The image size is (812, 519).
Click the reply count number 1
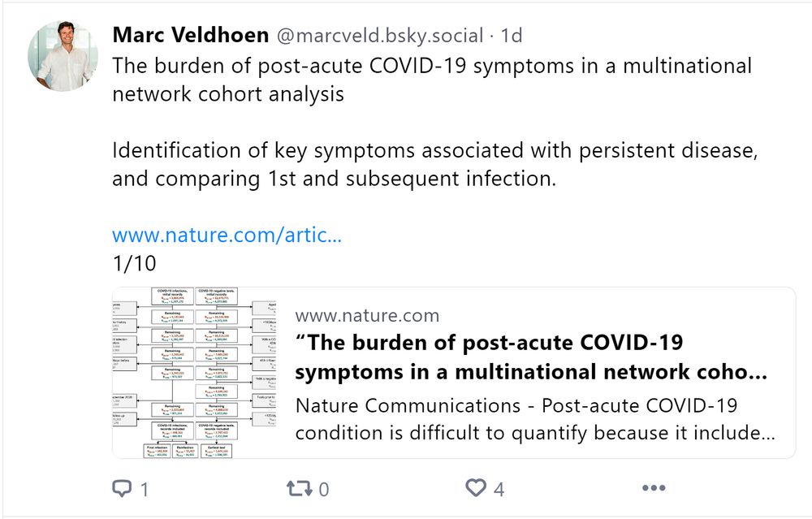(145, 489)
